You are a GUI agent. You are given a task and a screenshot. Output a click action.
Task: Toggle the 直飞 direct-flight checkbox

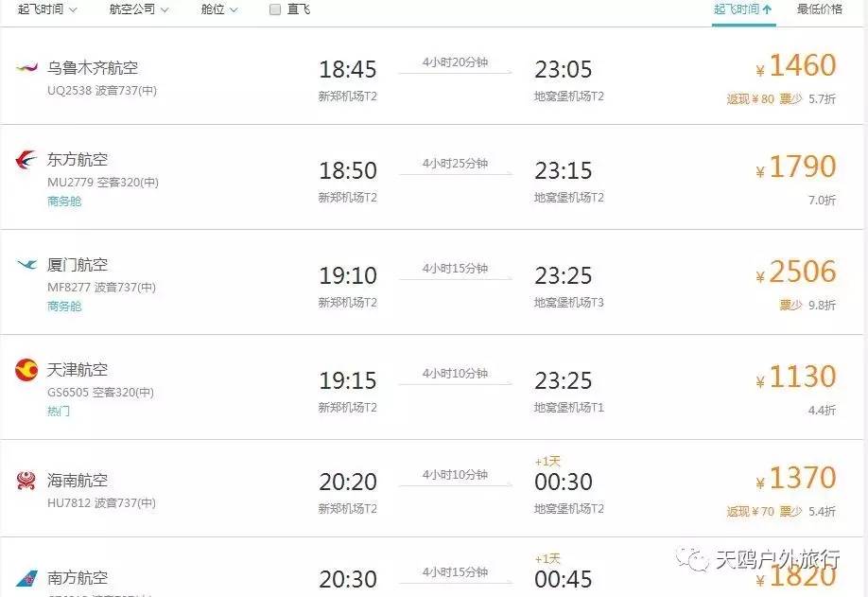coord(275,9)
